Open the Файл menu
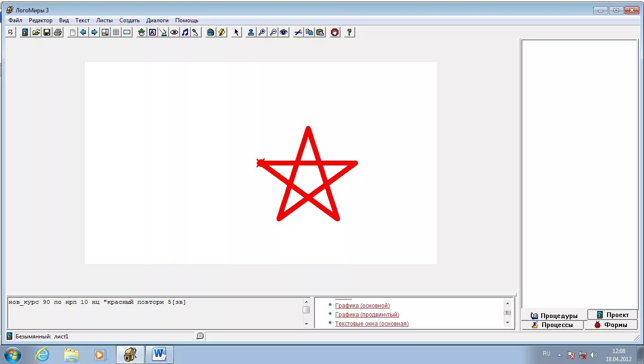 point(15,20)
